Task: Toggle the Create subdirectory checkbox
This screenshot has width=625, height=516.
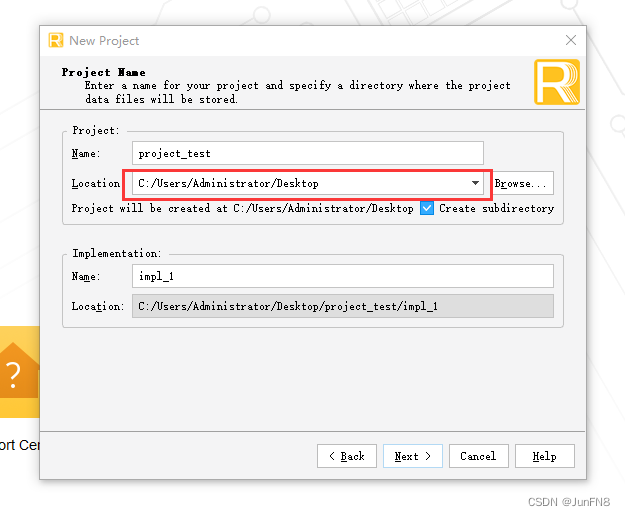Action: 427,208
